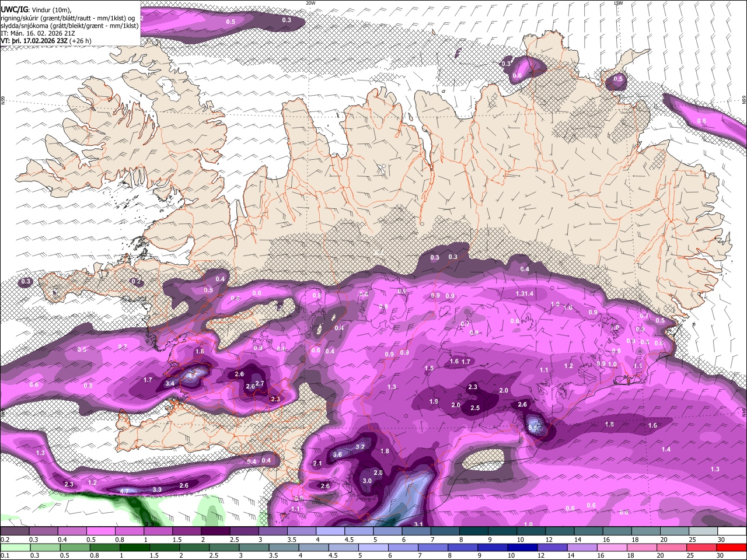747x560 pixels.
Task: Click the '1.9' precipitation value
Action: pyautogui.click(x=434, y=401)
